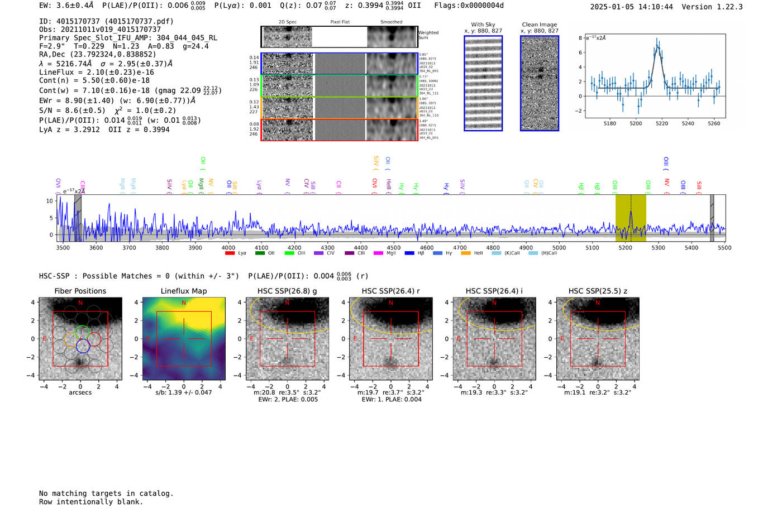Image resolution: width=782 pixels, height=532 pixels.
Task: Select the (K)CaII legend swatch
Action: click(496, 253)
